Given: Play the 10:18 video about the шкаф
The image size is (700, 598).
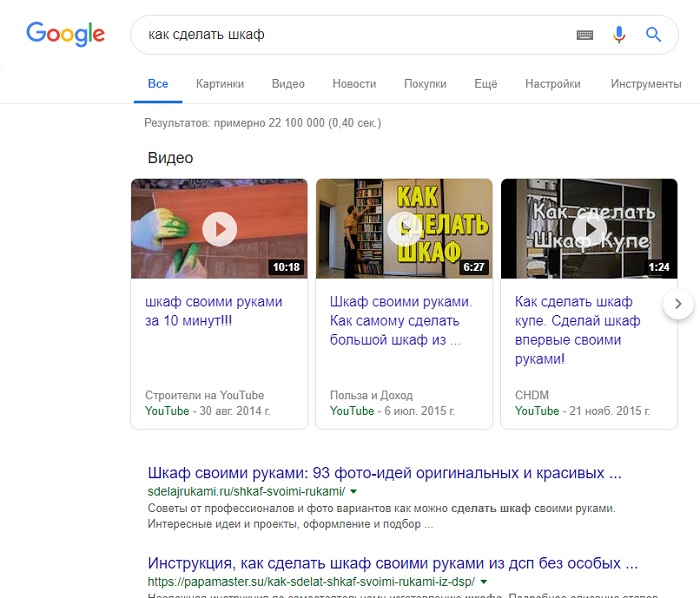Looking at the screenshot, I should pyautogui.click(x=219, y=229).
